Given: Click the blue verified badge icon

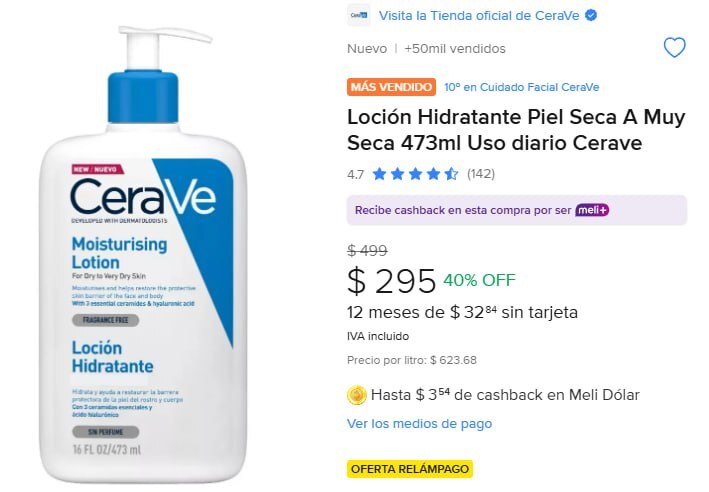Looking at the screenshot, I should (591, 15).
